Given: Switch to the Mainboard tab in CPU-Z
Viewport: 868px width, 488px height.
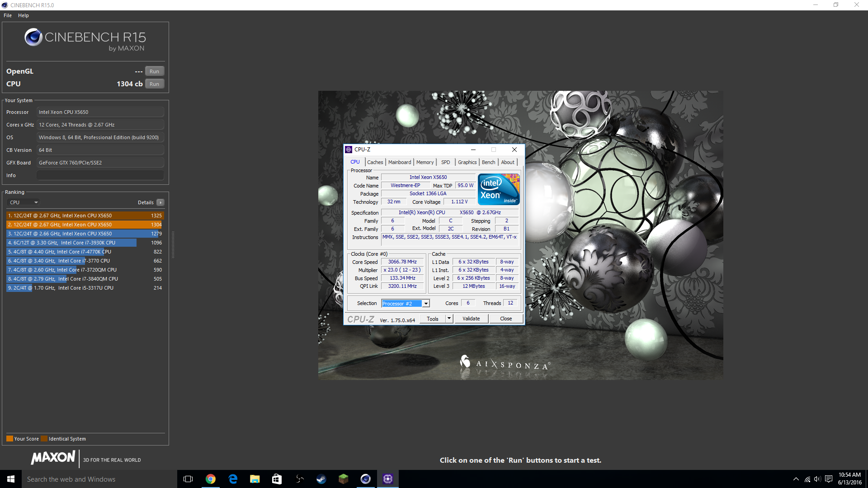Looking at the screenshot, I should [400, 162].
